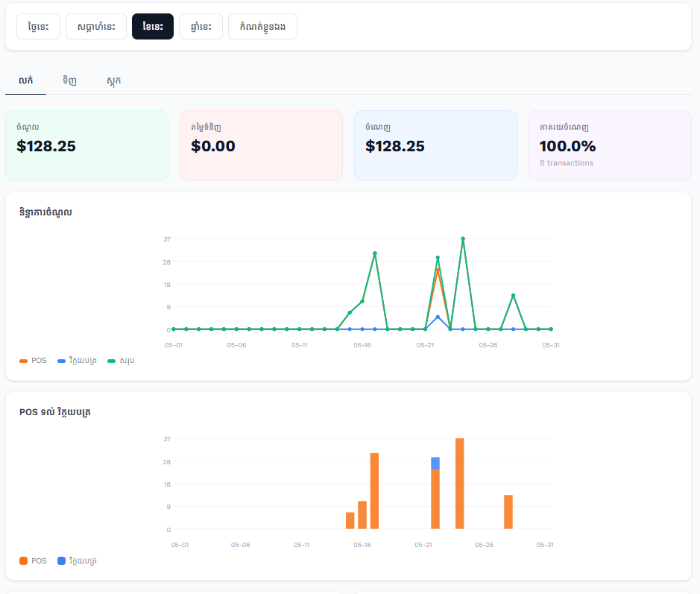Switch to the លក់ (sales) tab
700x594 pixels.
(26, 80)
